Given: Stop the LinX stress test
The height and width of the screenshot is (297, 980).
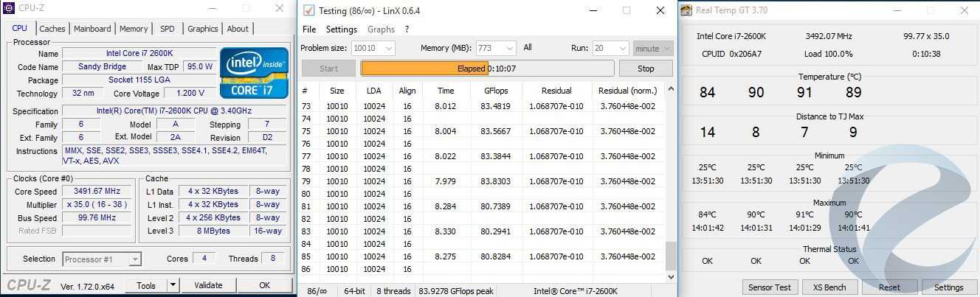Looking at the screenshot, I should (646, 69).
